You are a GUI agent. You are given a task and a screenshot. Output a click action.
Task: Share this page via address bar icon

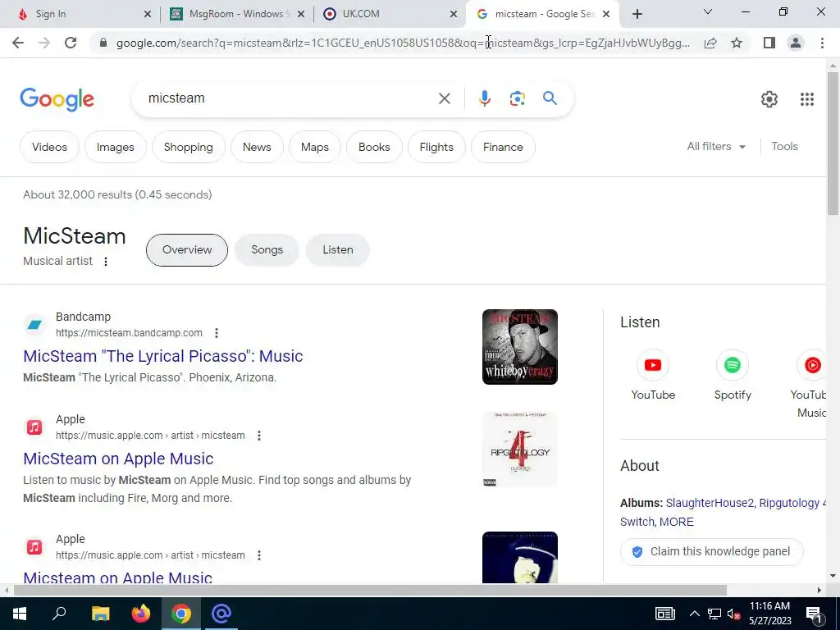[x=710, y=43]
